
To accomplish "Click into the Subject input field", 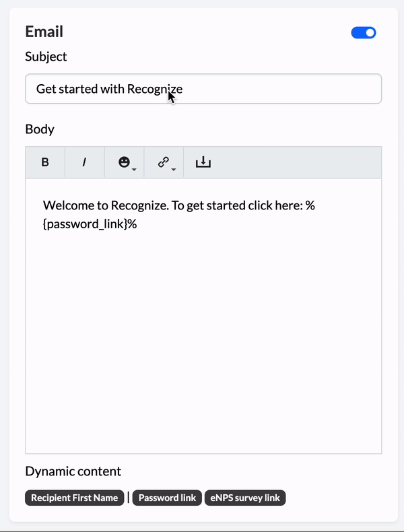I will 203,88.
